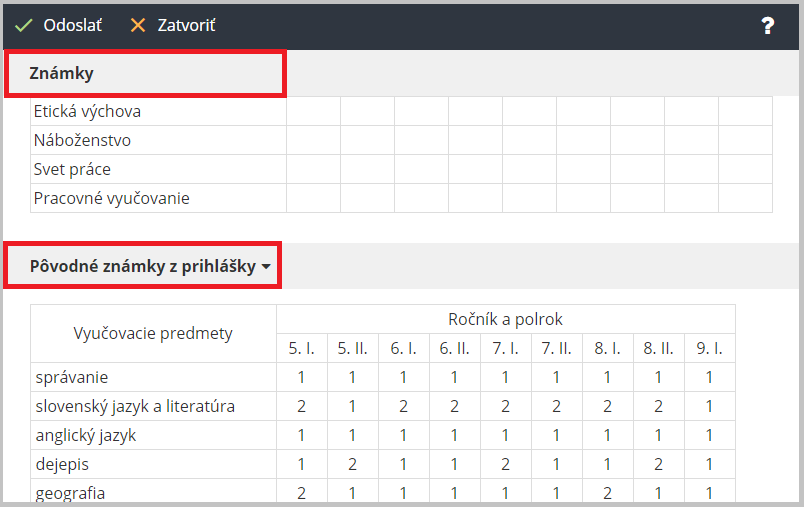Click the Náboženstvo row label
This screenshot has height=507, width=804.
[x=82, y=140]
